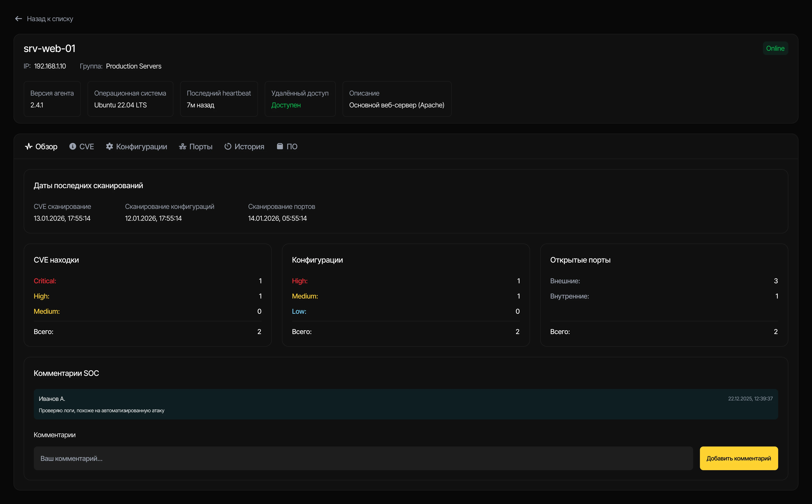Screen dimensions: 812x504
Task: Click the comment author Иванов А.
Action: (52, 399)
